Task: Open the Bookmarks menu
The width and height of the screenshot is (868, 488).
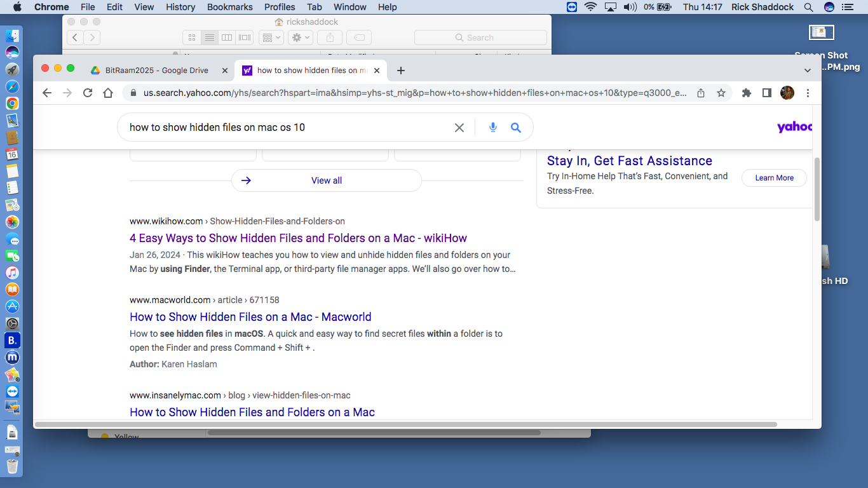Action: 230,7
